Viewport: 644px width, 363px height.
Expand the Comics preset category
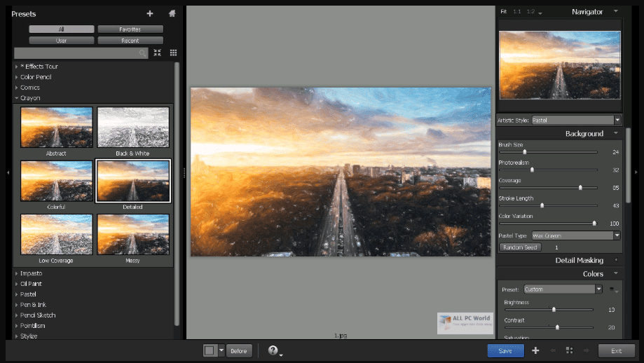tap(16, 88)
